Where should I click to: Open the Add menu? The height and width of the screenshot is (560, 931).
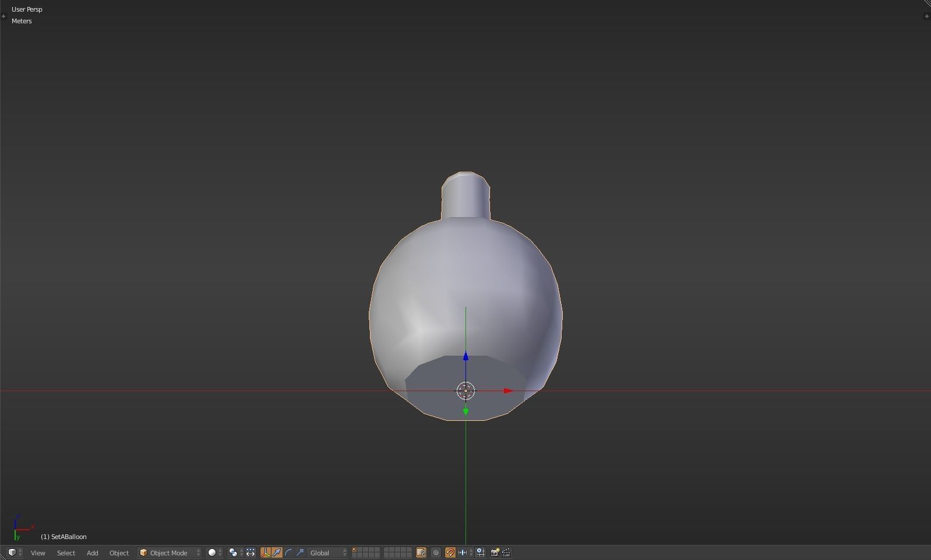coord(92,552)
